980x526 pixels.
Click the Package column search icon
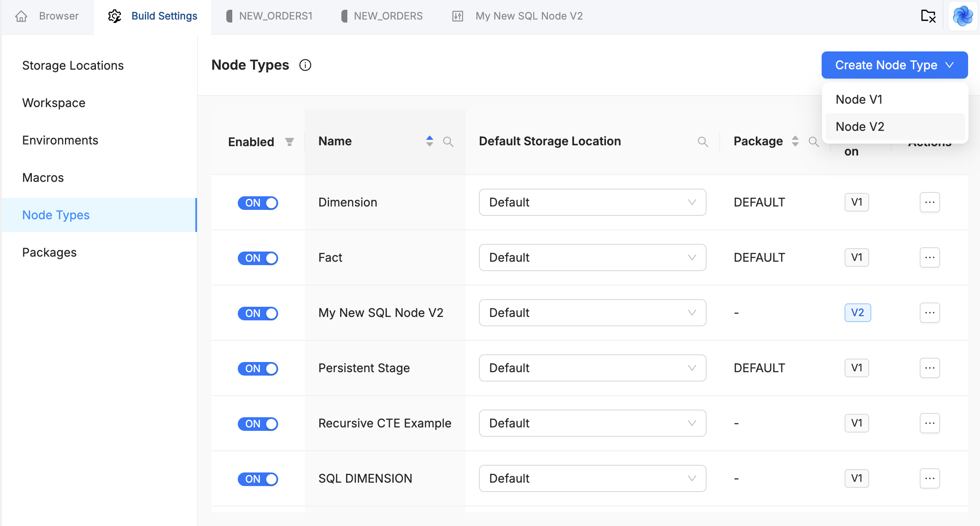coord(814,141)
